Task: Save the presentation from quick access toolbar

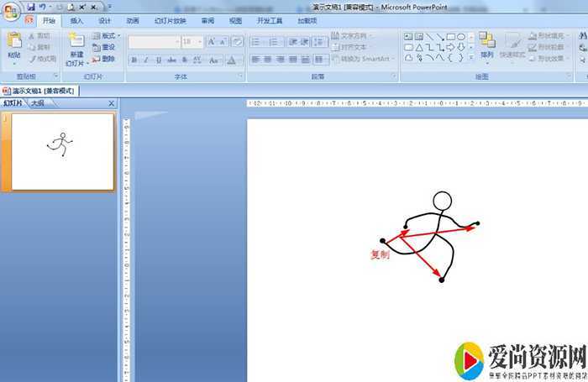Action: click(31, 7)
